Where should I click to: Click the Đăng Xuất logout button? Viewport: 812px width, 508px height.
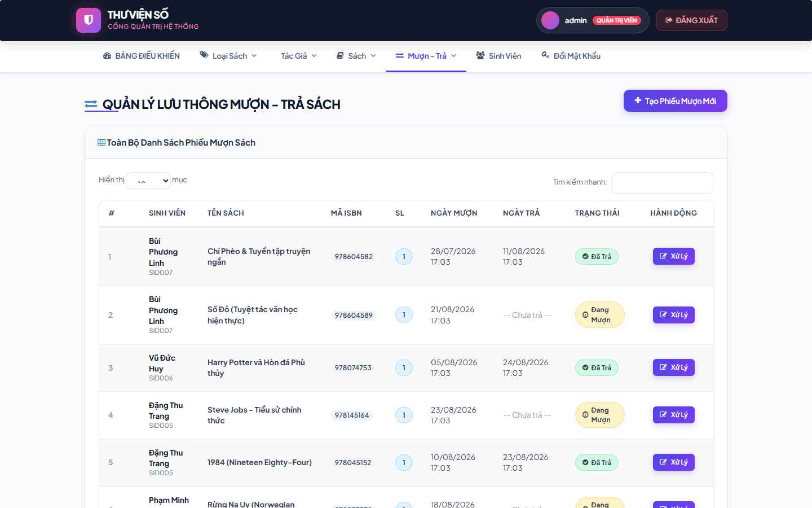tap(691, 20)
